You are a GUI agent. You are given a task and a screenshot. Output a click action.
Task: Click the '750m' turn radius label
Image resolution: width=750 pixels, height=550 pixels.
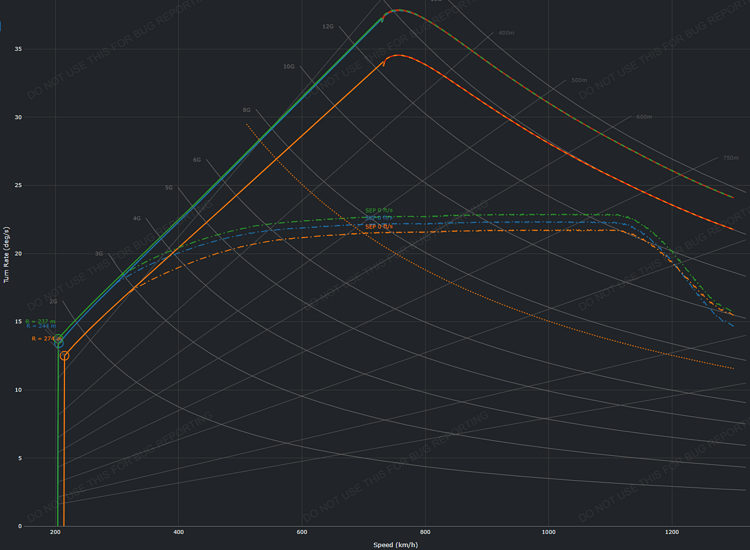click(730, 158)
